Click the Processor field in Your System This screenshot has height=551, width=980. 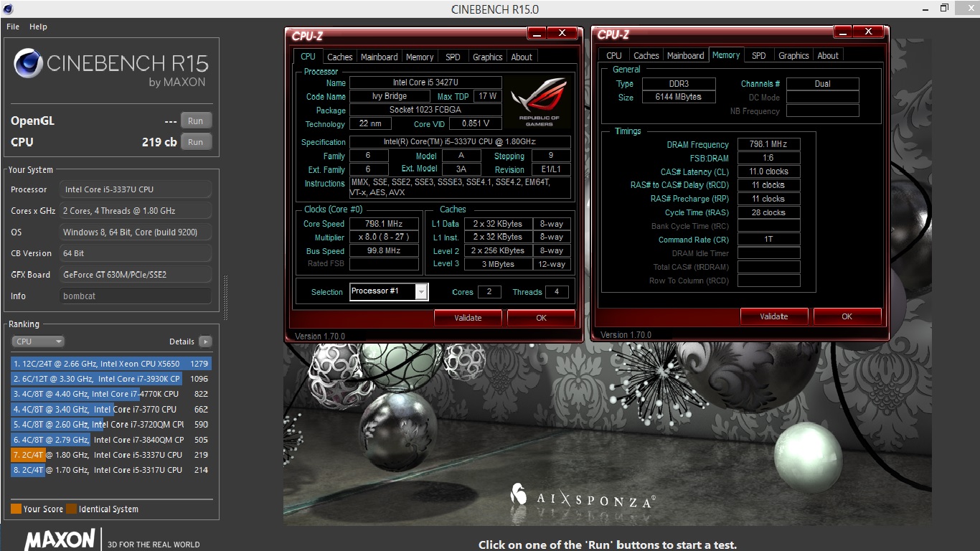pos(136,189)
